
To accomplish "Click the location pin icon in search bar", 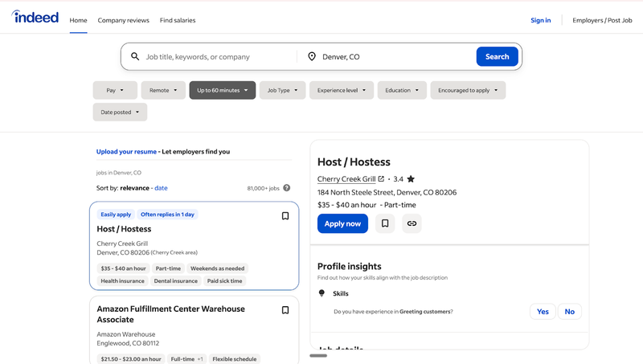I will pos(312,57).
